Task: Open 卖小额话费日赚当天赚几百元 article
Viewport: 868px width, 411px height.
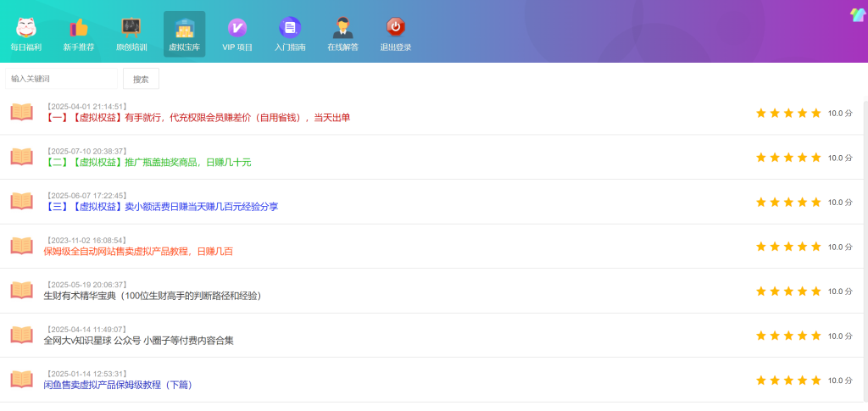Action: click(x=161, y=207)
